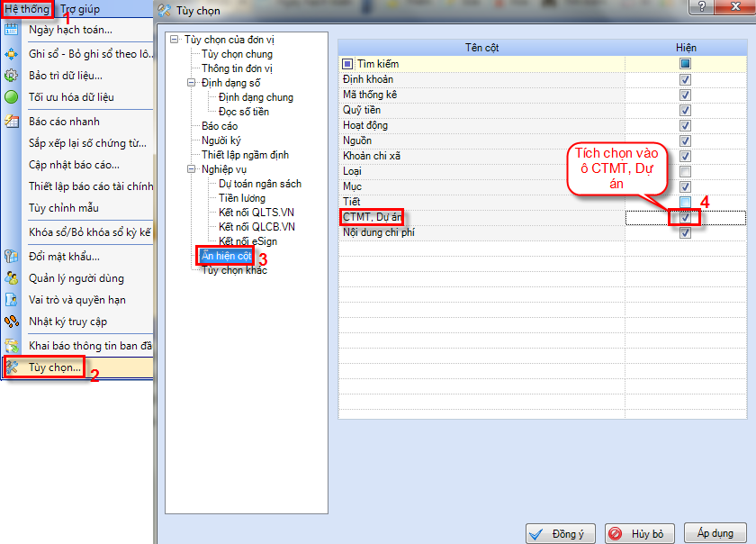Select Kết nối QLTS.VN tree item
The width and height of the screenshot is (756, 544).
(256, 213)
